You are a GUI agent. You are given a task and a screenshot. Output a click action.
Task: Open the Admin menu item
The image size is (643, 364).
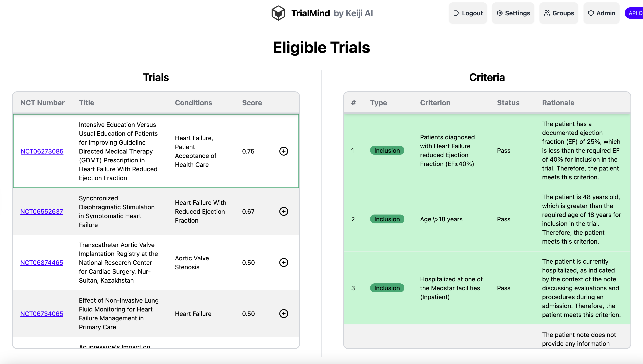pos(601,13)
